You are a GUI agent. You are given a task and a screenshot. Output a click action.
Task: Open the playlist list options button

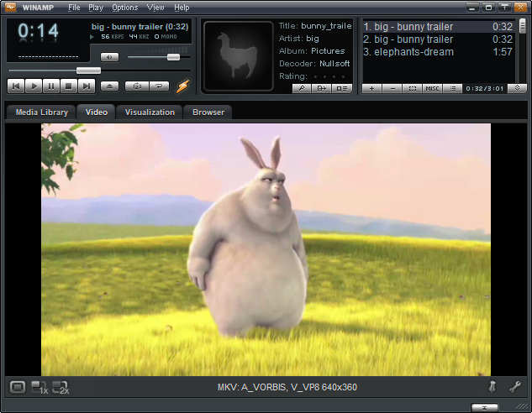[453, 88]
